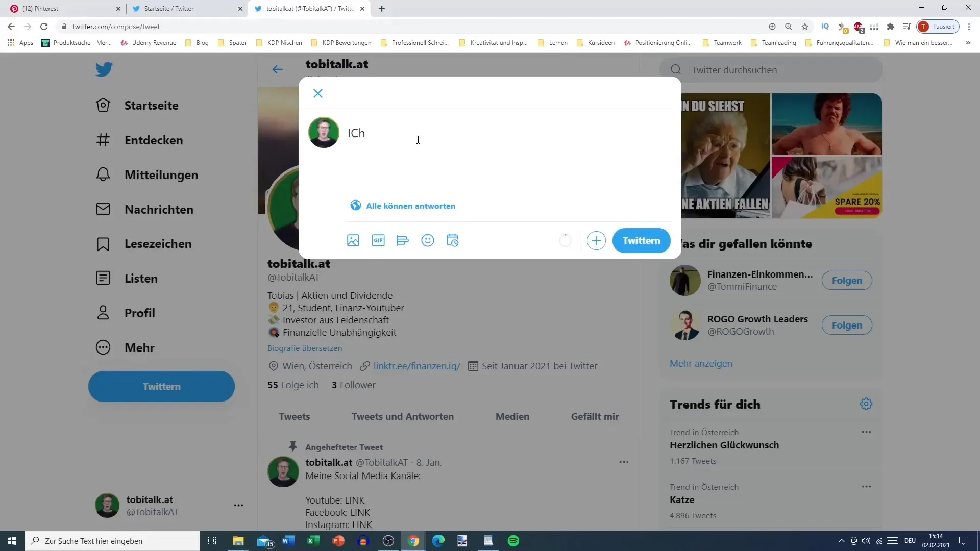Image resolution: width=980 pixels, height=551 pixels.
Task: Open Entdecken in the sidebar
Action: (x=139, y=140)
